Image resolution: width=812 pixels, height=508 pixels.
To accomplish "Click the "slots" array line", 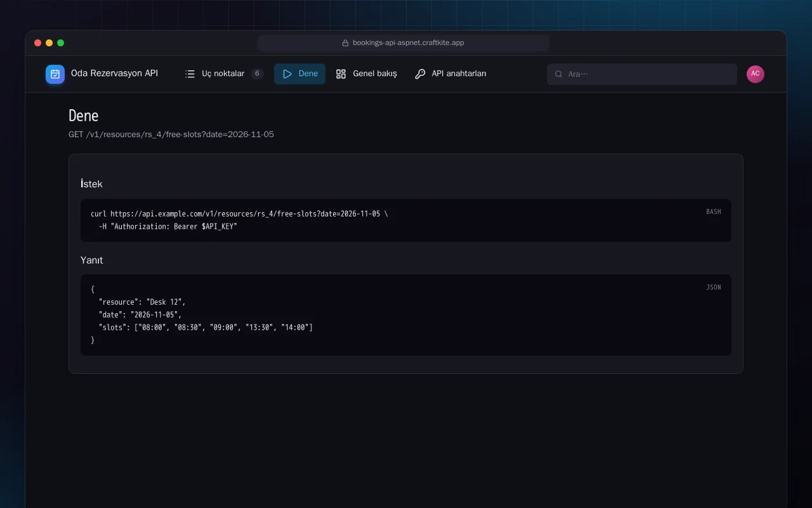I will tap(206, 328).
